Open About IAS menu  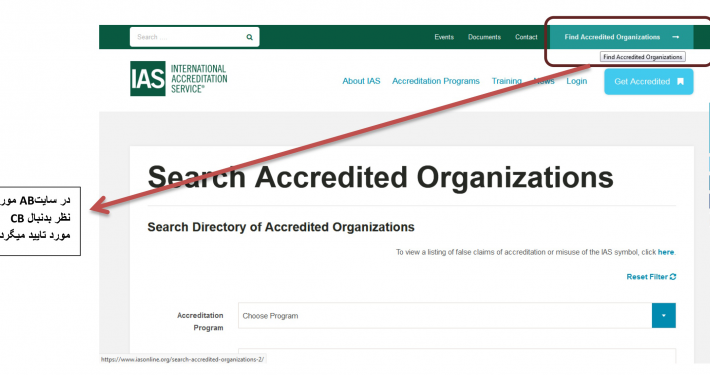pos(361,81)
